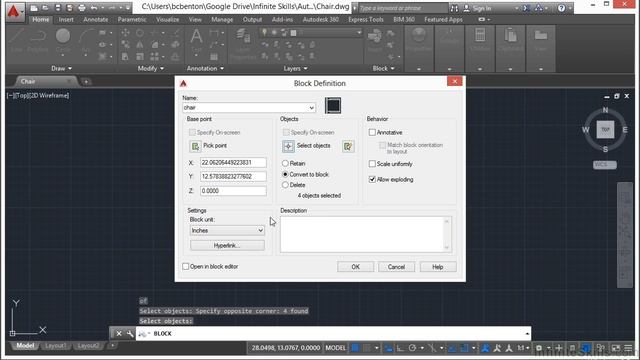Toggle grid display icon in status bar
Viewport: 640px width, 360px height.
355,348
